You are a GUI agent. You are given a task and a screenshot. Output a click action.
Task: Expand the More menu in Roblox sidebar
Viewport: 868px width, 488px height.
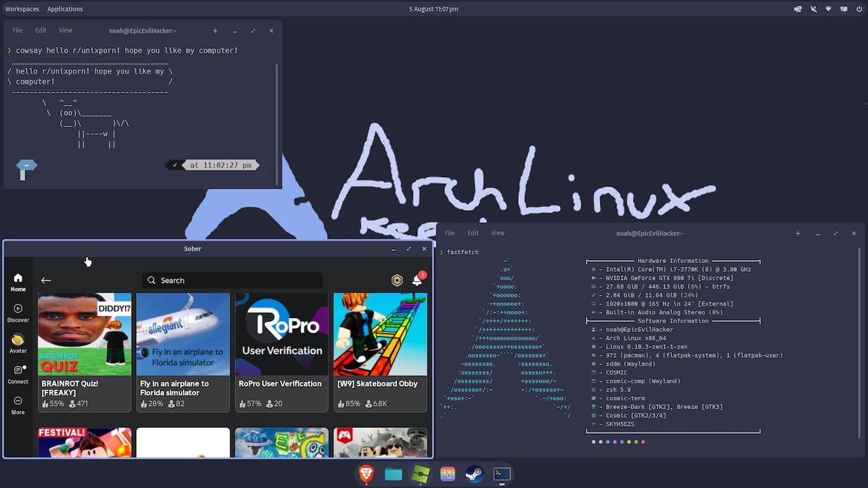[18, 405]
